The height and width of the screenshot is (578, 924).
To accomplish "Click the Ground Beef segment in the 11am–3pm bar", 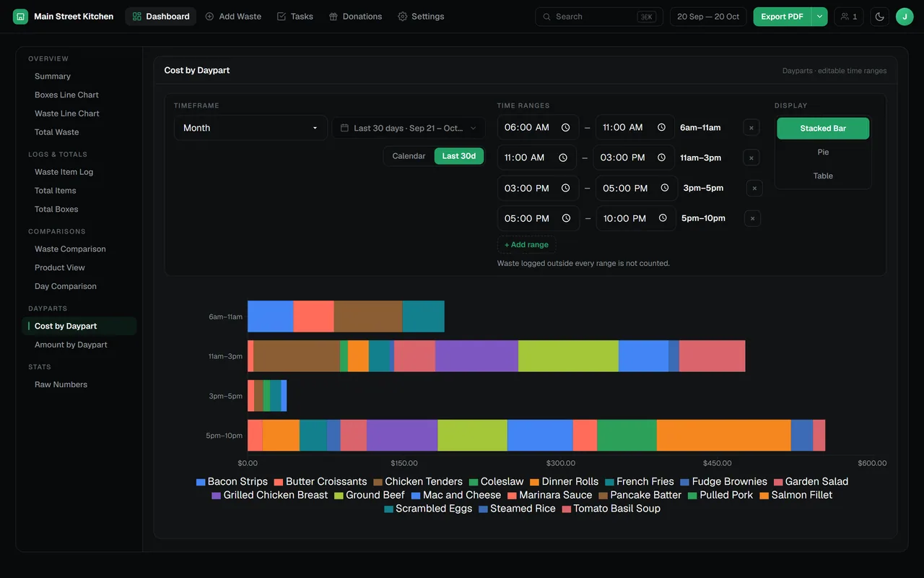I will coord(568,356).
